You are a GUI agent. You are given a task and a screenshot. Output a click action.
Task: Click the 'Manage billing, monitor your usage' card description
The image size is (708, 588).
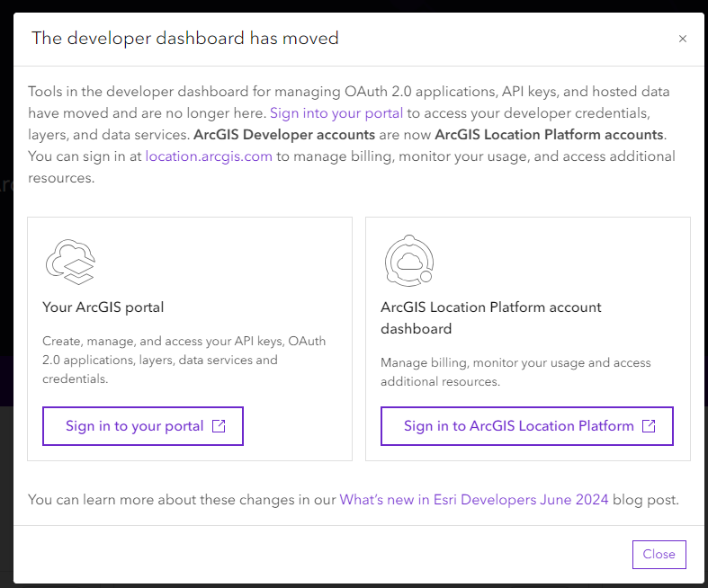pyautogui.click(x=515, y=372)
